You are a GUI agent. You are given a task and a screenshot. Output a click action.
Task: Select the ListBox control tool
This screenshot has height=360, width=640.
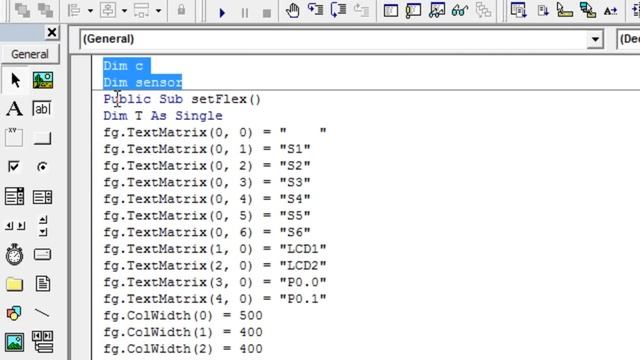[x=42, y=197]
